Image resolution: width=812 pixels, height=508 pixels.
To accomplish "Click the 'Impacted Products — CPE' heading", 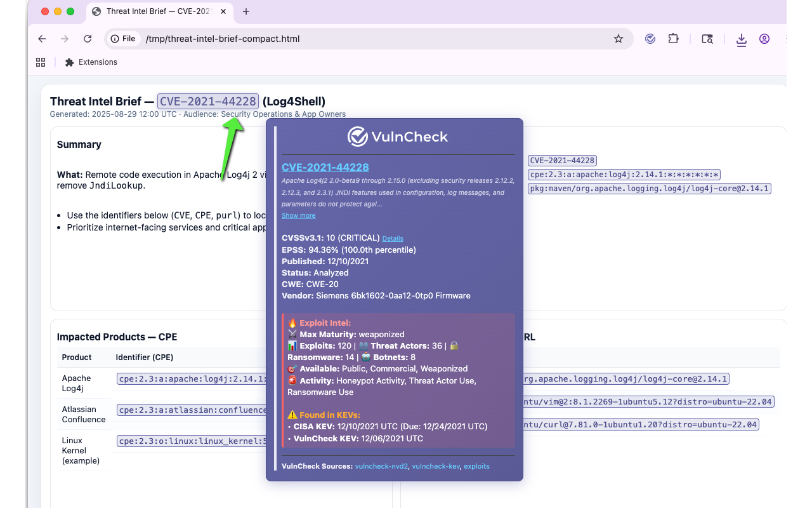I will (x=117, y=337).
